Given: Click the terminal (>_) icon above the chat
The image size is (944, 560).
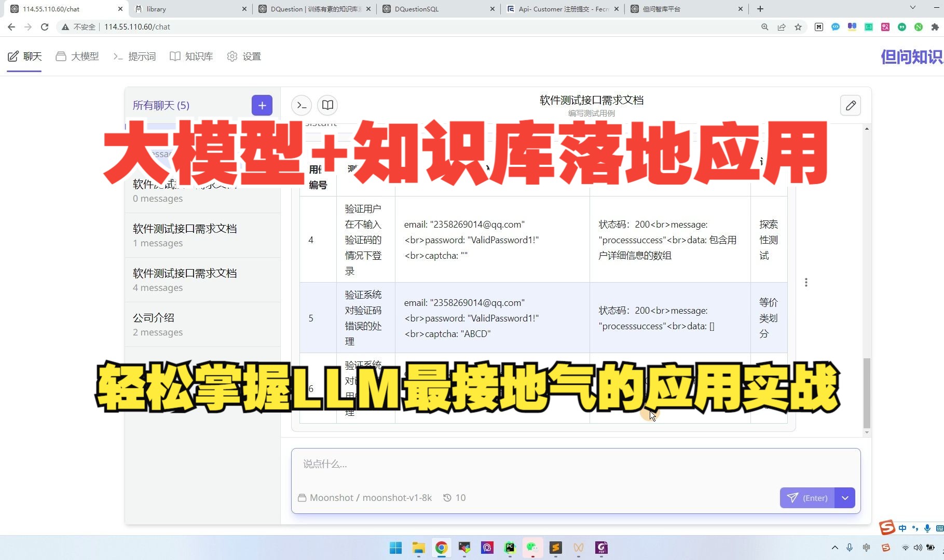Looking at the screenshot, I should click(301, 105).
